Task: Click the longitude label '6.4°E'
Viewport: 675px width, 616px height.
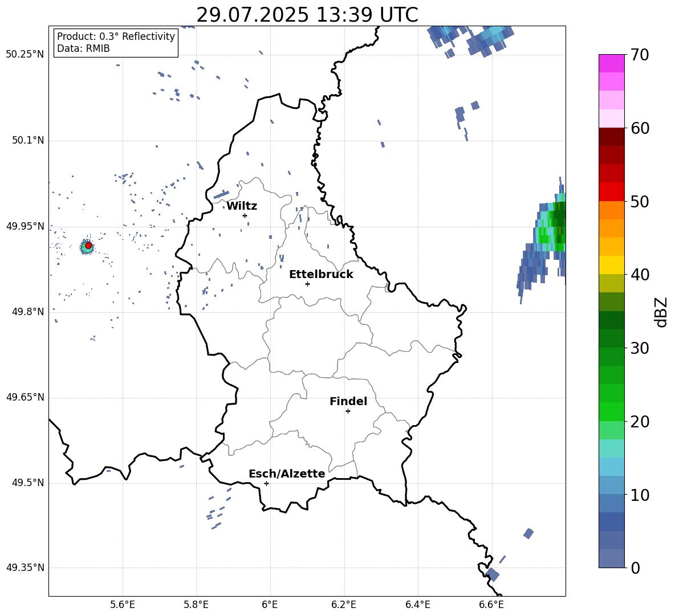Action: (417, 605)
